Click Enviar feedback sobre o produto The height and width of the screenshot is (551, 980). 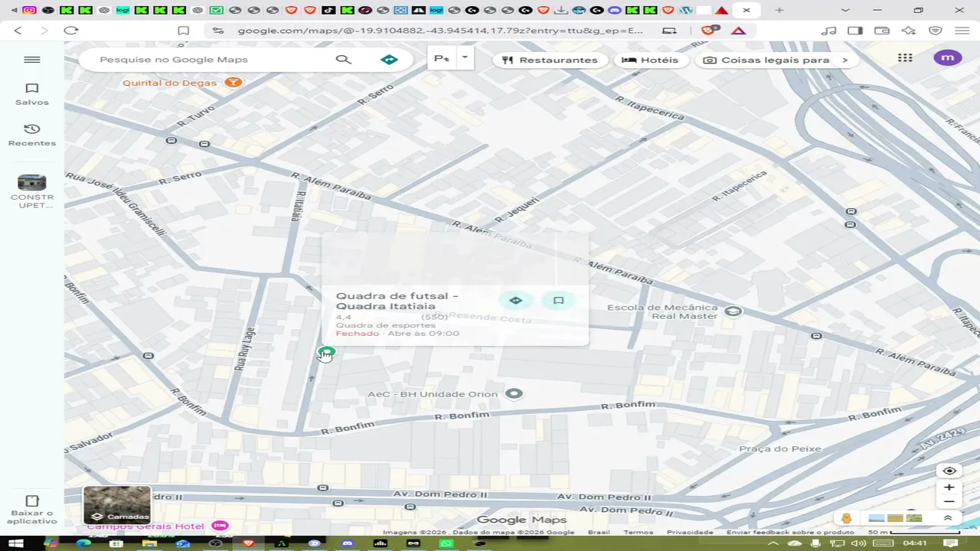[x=790, y=532]
